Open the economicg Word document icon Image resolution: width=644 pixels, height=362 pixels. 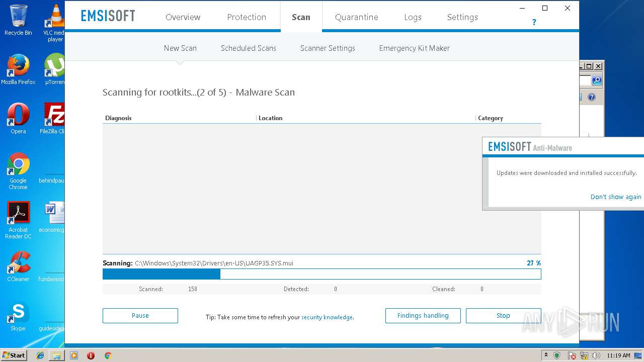(x=52, y=217)
